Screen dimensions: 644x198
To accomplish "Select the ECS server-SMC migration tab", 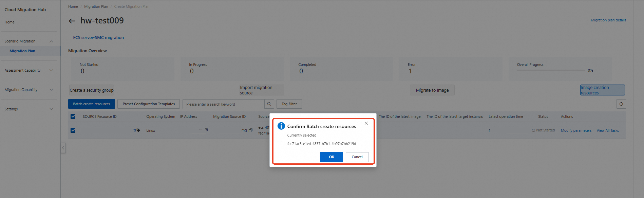I will coord(98,38).
